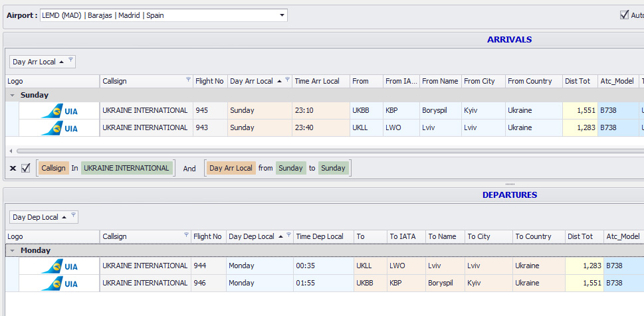Click Day Dep Local grouping chip in Departures
644x316 pixels.
pyautogui.click(x=44, y=217)
